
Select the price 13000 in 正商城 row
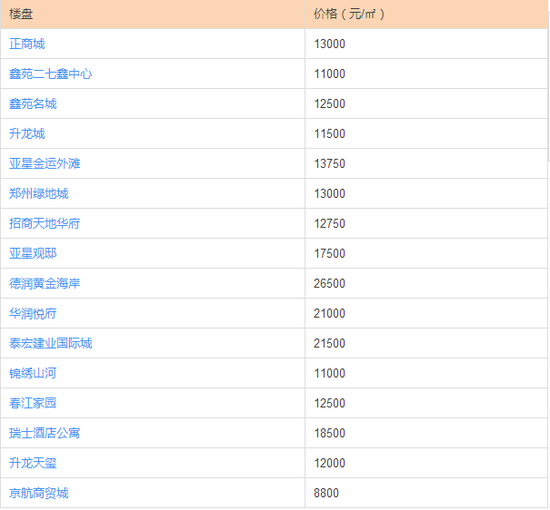(329, 44)
